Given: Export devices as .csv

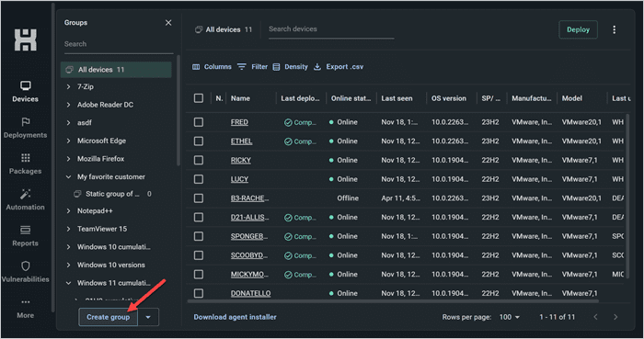Looking at the screenshot, I should [339, 67].
